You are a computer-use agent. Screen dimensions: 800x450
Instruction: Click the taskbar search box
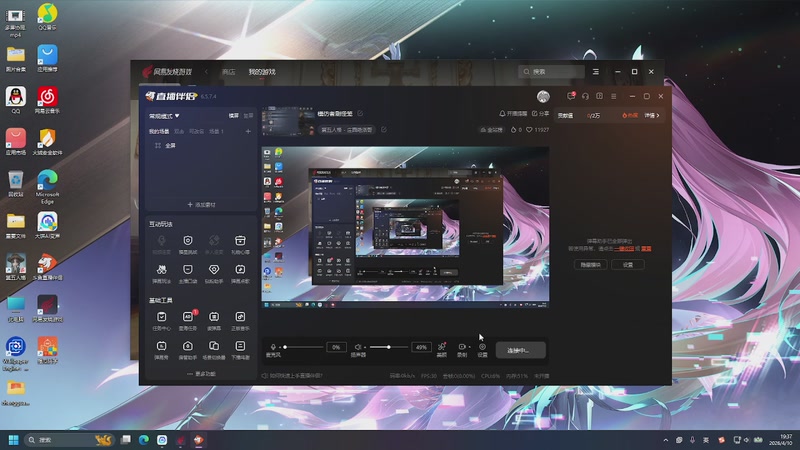point(70,440)
